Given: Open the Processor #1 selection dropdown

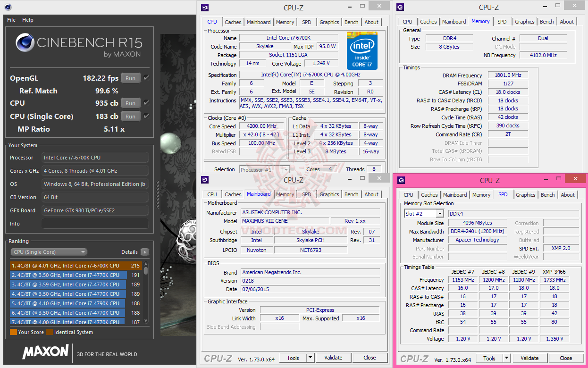Looking at the screenshot, I should coord(264,169).
